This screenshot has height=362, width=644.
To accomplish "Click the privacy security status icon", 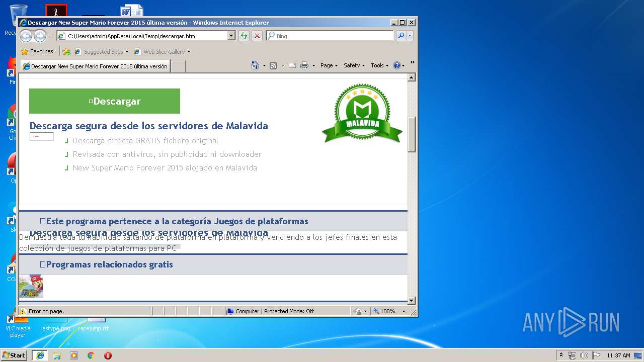I will (x=357, y=311).
